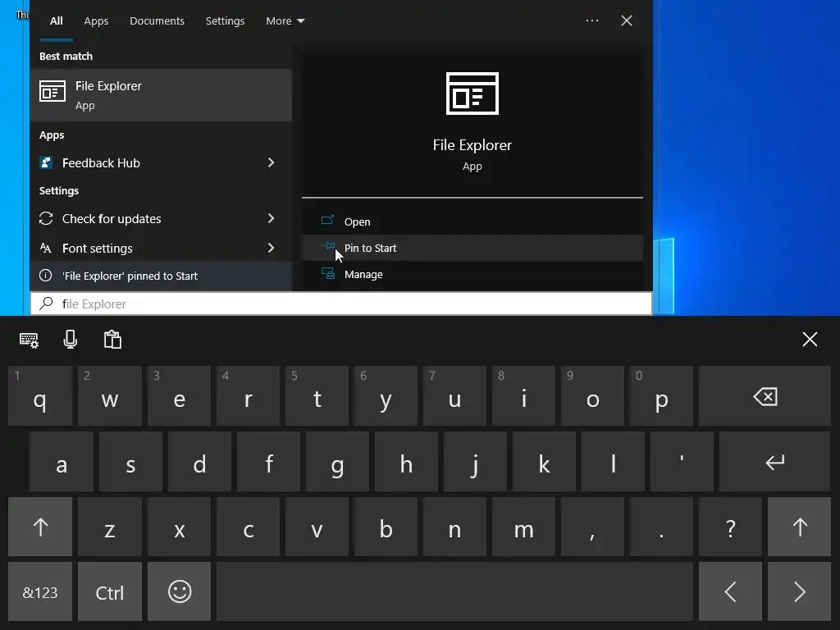Expand Font settings chevron
The image size is (840, 630).
[x=271, y=248]
